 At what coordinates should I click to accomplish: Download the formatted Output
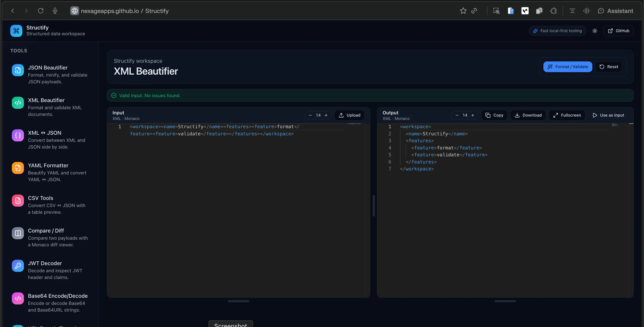(528, 115)
